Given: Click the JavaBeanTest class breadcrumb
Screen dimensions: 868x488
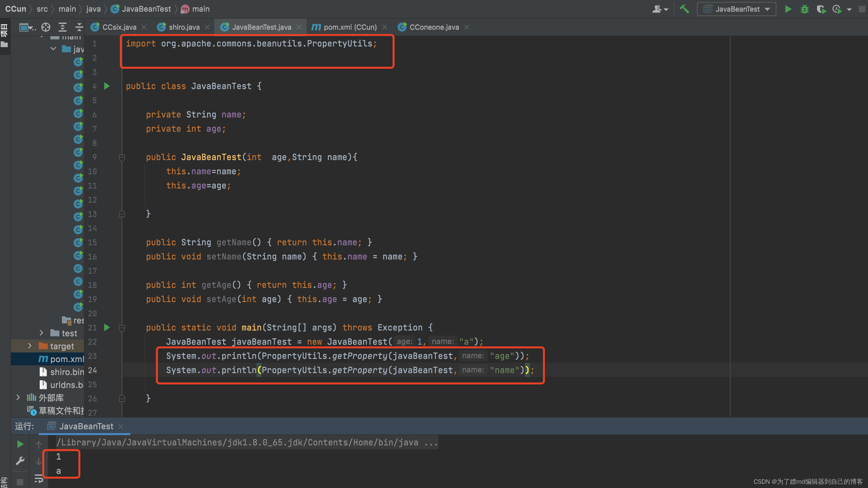Looking at the screenshot, I should [141, 9].
